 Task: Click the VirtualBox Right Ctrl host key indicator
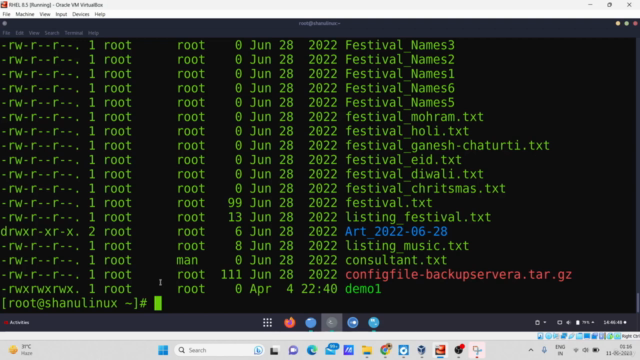coord(630,336)
